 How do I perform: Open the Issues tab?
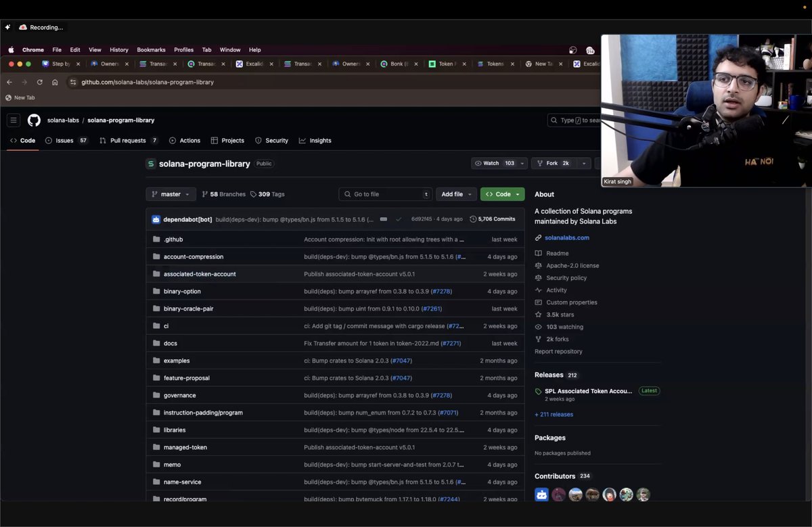point(66,141)
